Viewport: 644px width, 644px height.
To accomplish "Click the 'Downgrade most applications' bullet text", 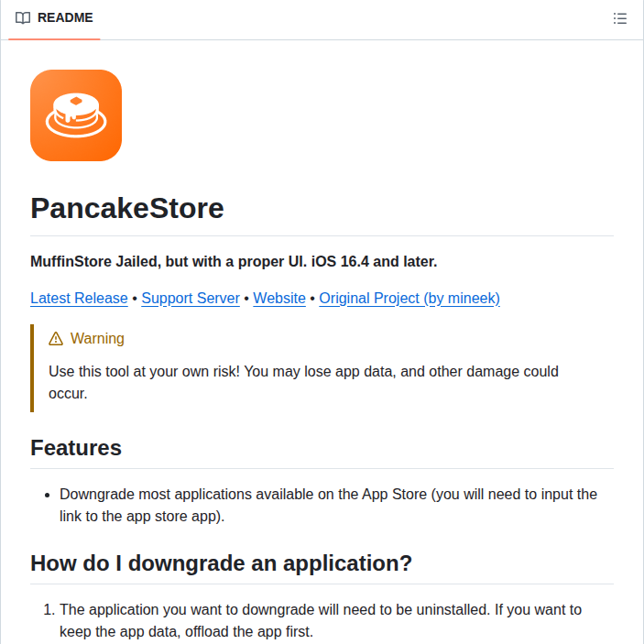I will (x=328, y=505).
